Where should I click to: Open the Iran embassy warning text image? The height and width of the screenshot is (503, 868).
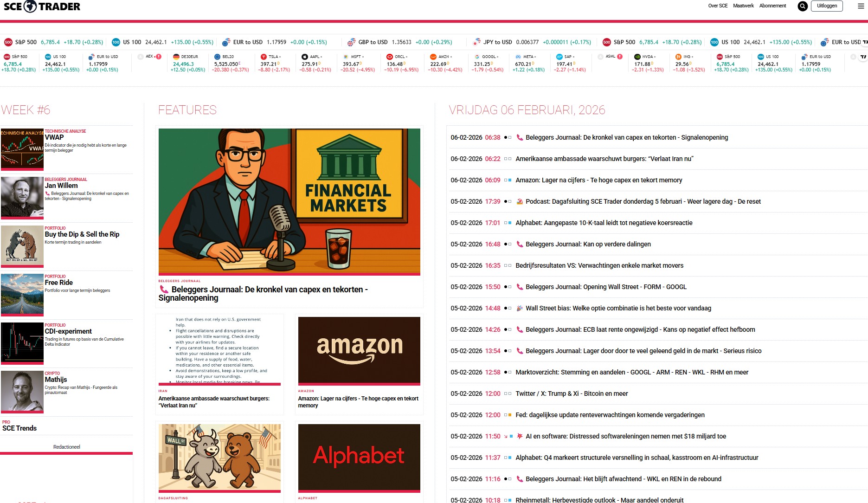tap(219, 351)
